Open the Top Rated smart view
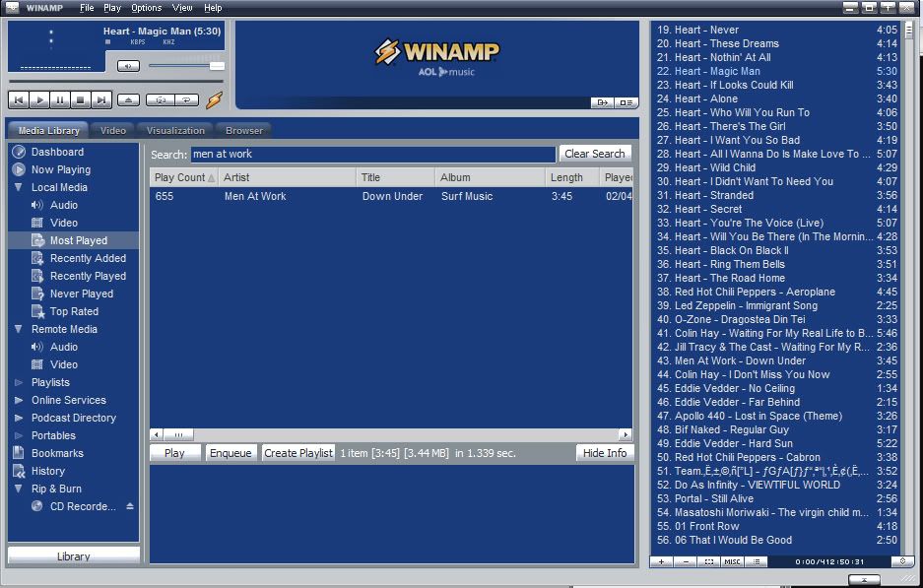The image size is (923, 588). [x=74, y=311]
